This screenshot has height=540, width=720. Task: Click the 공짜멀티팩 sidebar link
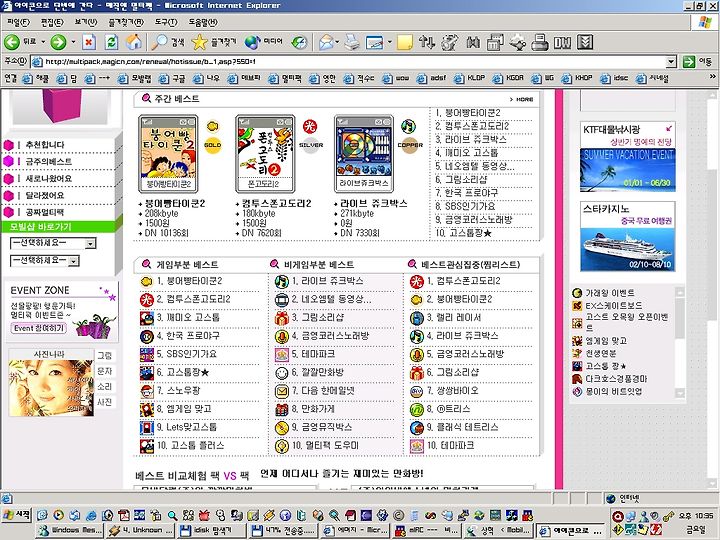(45, 212)
